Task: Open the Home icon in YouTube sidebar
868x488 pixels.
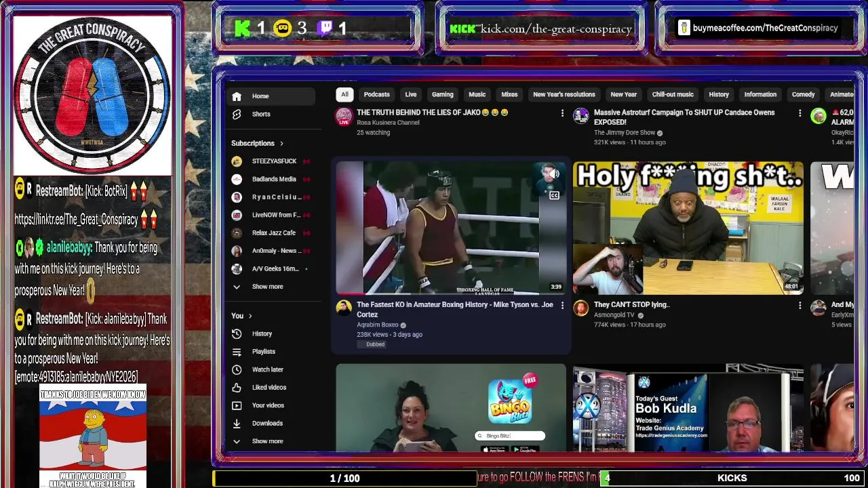Action: coord(237,96)
